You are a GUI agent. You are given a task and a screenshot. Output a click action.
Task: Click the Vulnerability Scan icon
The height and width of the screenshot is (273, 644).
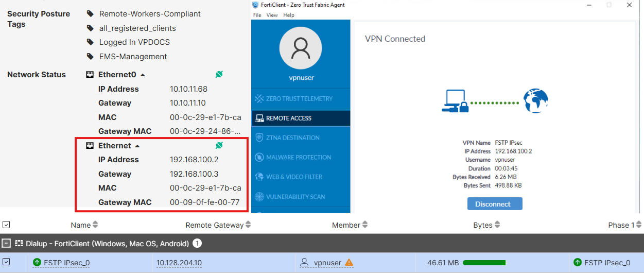click(x=259, y=196)
